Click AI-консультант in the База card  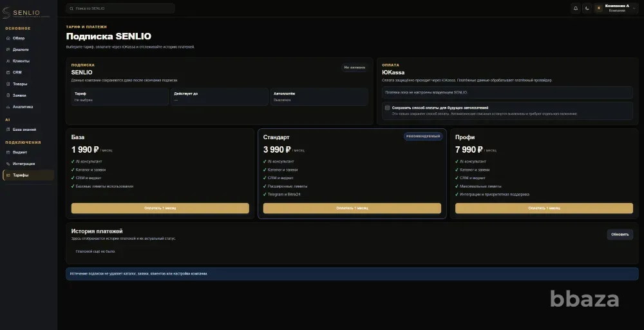point(89,162)
